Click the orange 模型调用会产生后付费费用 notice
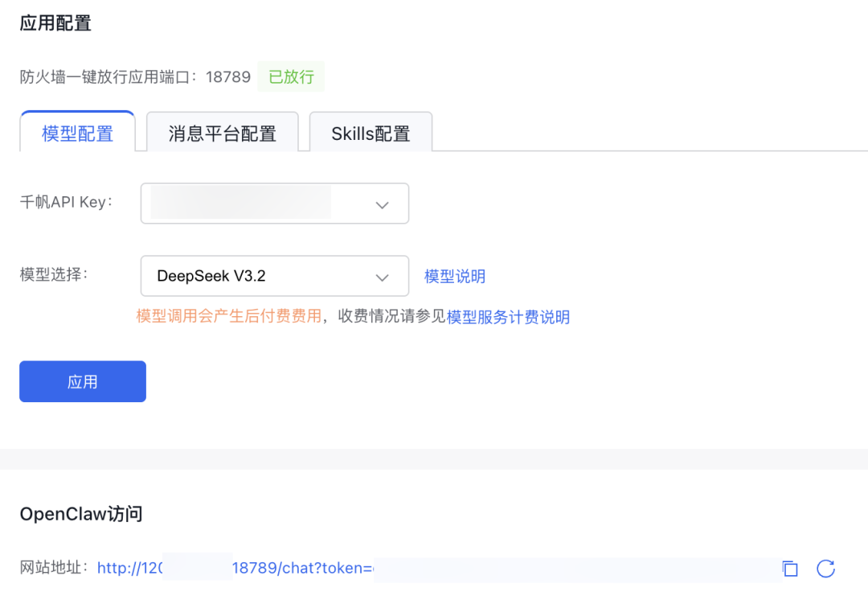The image size is (868, 592). coord(229,316)
